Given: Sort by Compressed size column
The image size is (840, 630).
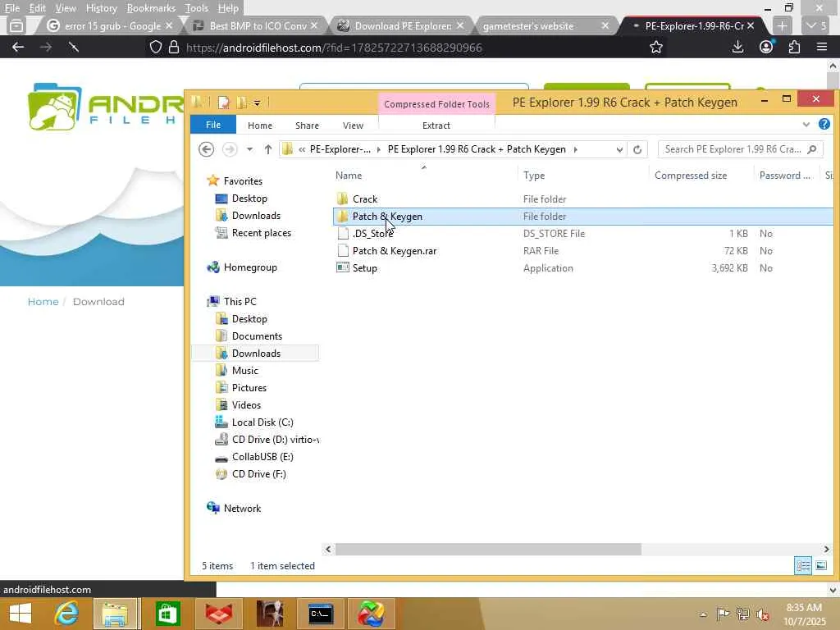Looking at the screenshot, I should [691, 176].
